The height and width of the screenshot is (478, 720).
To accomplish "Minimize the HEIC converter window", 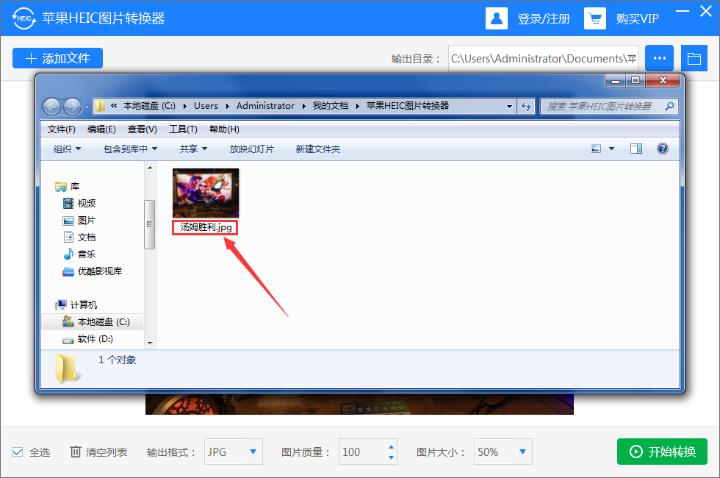I will 682,11.
